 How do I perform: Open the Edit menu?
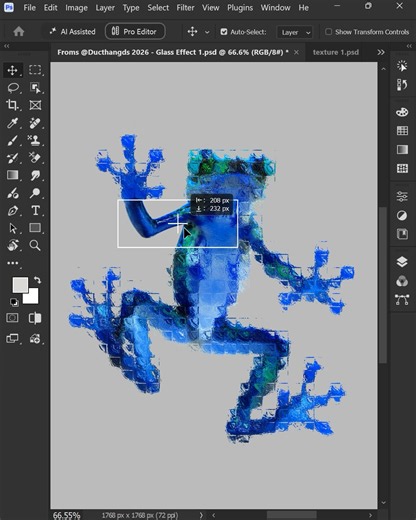pyautogui.click(x=50, y=8)
